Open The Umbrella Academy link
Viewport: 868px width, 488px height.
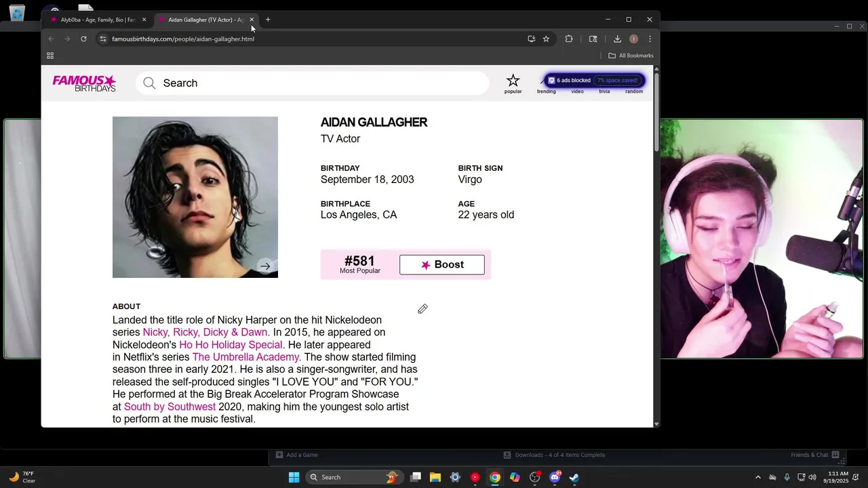(245, 357)
